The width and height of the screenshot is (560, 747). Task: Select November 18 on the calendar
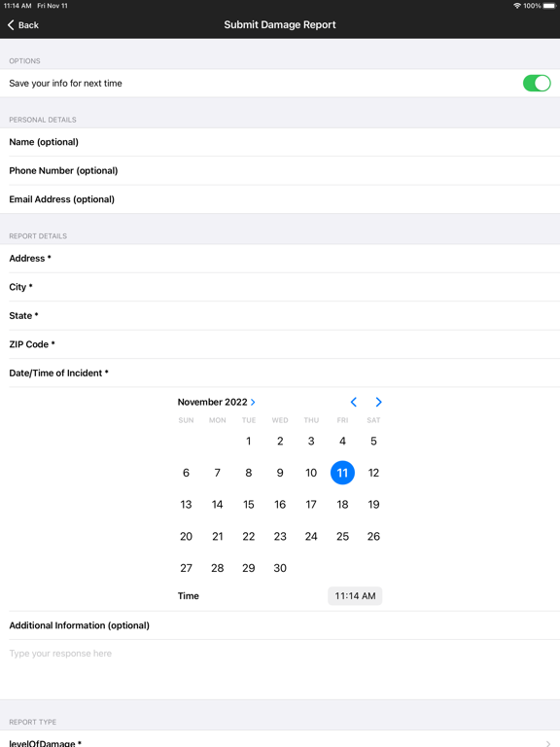tap(342, 505)
